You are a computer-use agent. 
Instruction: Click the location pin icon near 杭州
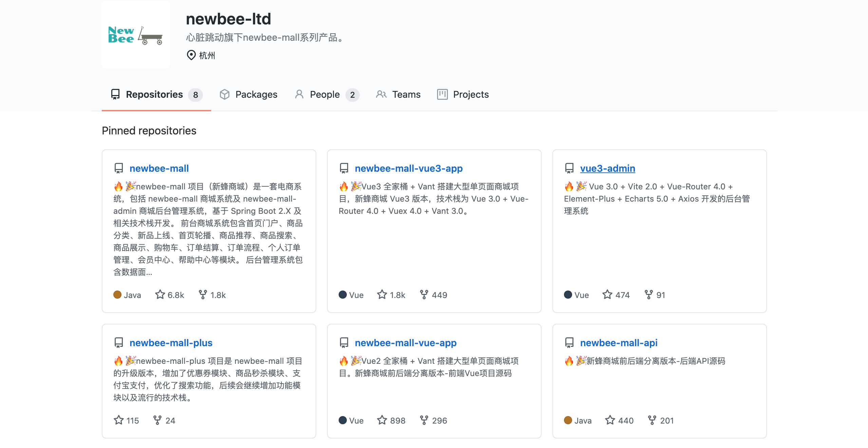pyautogui.click(x=191, y=55)
